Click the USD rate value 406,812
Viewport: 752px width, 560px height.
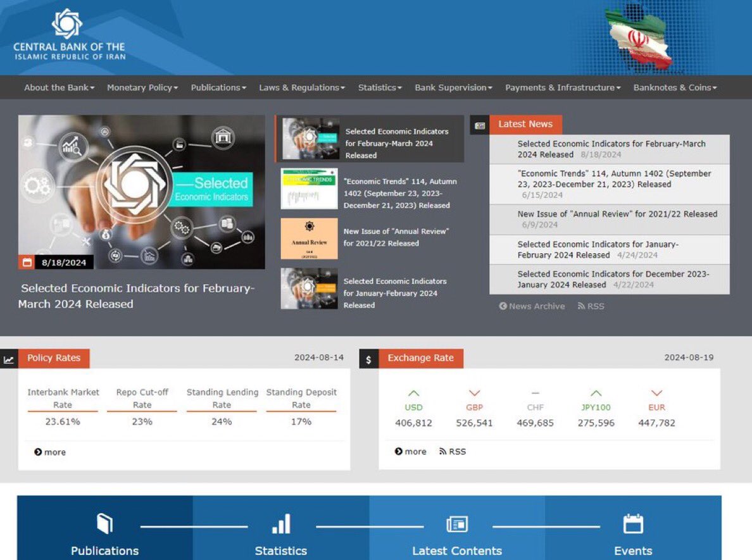413,423
